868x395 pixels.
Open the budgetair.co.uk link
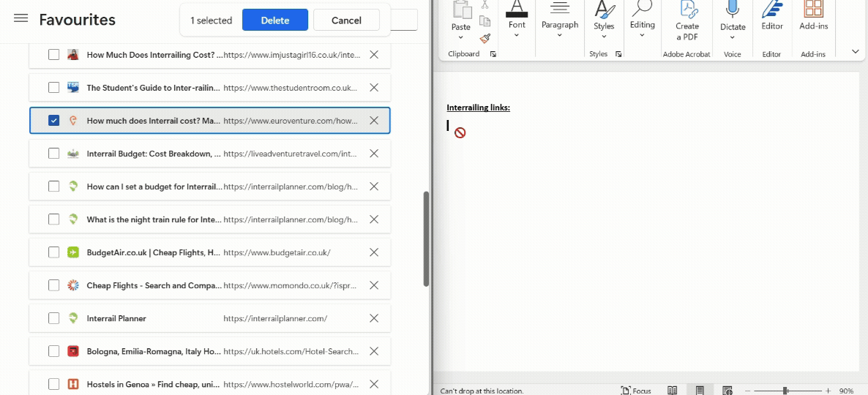click(277, 252)
